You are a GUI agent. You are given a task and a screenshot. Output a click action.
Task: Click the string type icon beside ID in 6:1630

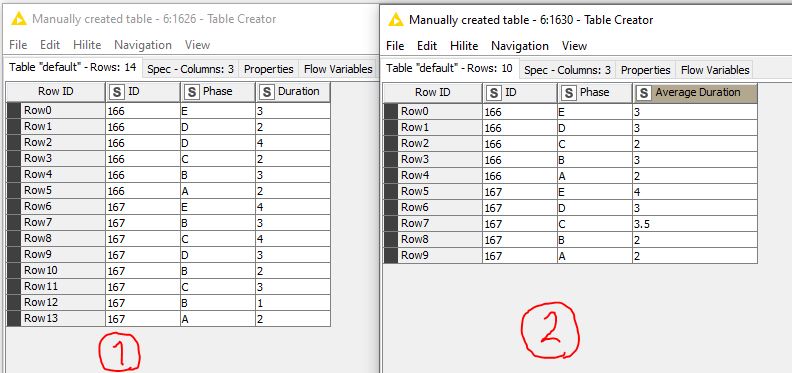pyautogui.click(x=494, y=93)
